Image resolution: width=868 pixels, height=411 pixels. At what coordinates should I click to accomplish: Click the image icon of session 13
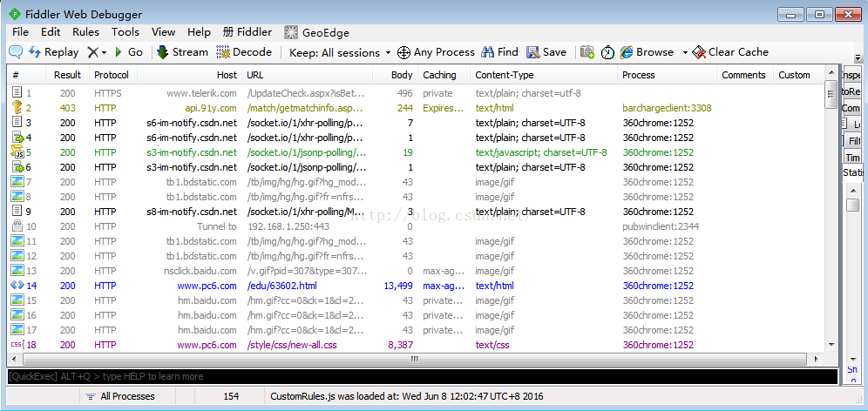pyautogui.click(x=17, y=271)
